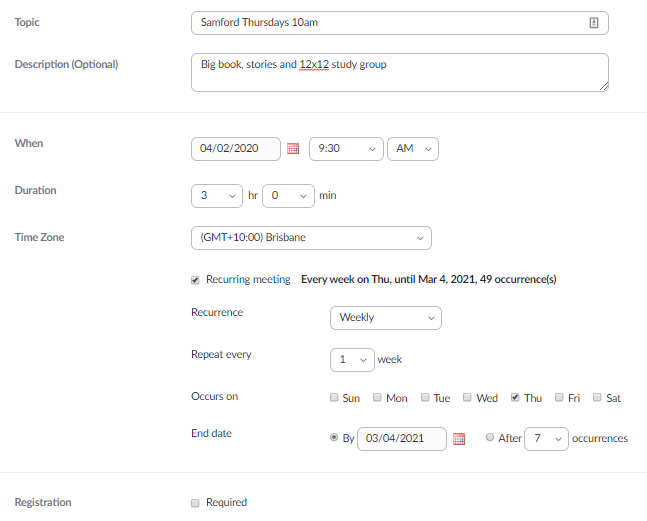Open the 9:30 start time dropdown
The width and height of the screenshot is (647, 521).
tap(346, 148)
